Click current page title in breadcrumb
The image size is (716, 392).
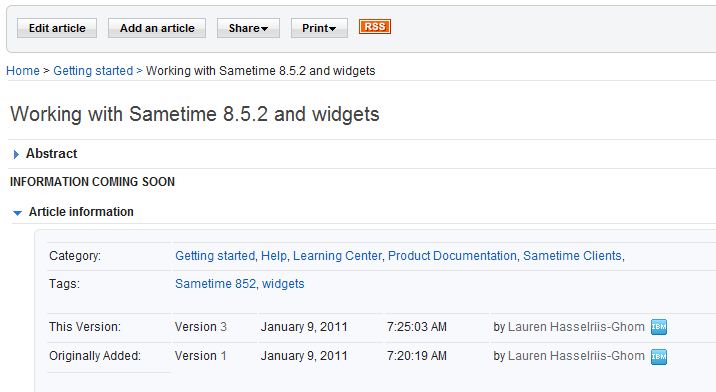(x=260, y=71)
